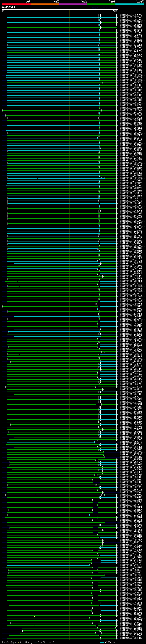Click the green ~80% identity color segment

pos(101,4)
